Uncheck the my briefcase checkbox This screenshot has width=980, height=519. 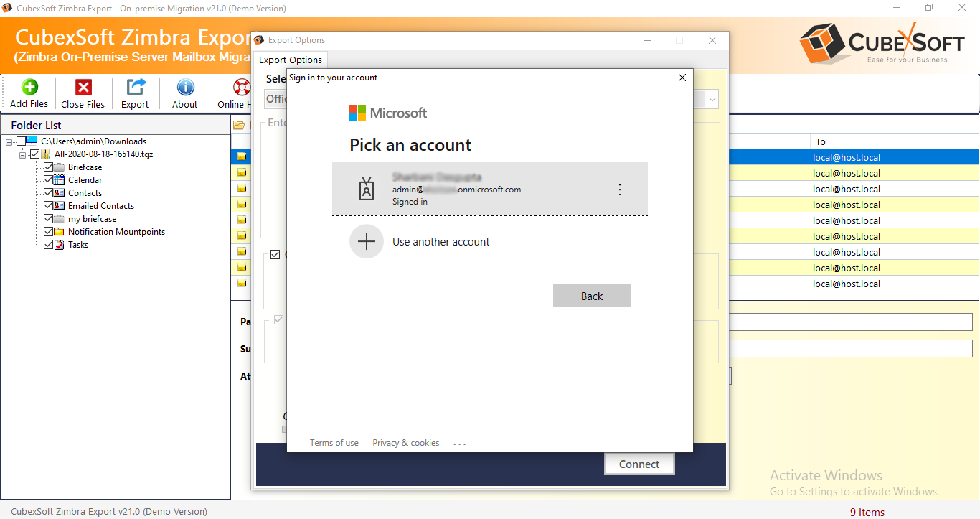pyautogui.click(x=48, y=219)
